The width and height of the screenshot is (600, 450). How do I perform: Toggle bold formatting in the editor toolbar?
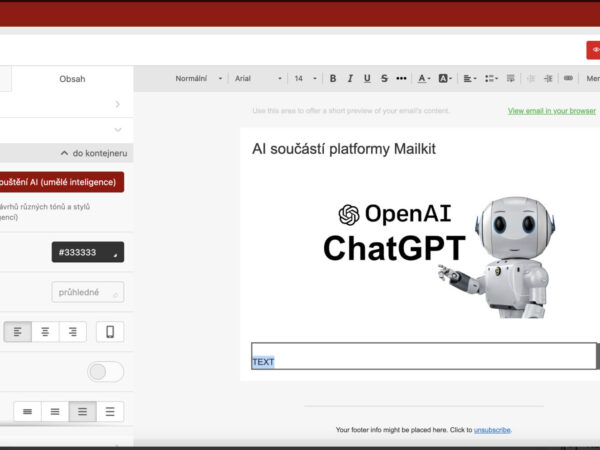pos(333,78)
